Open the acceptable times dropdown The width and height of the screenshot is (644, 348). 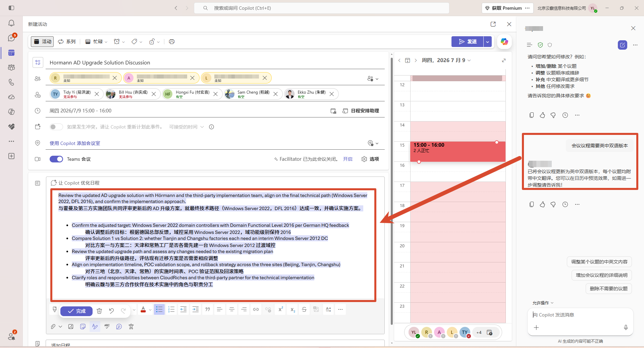click(186, 127)
